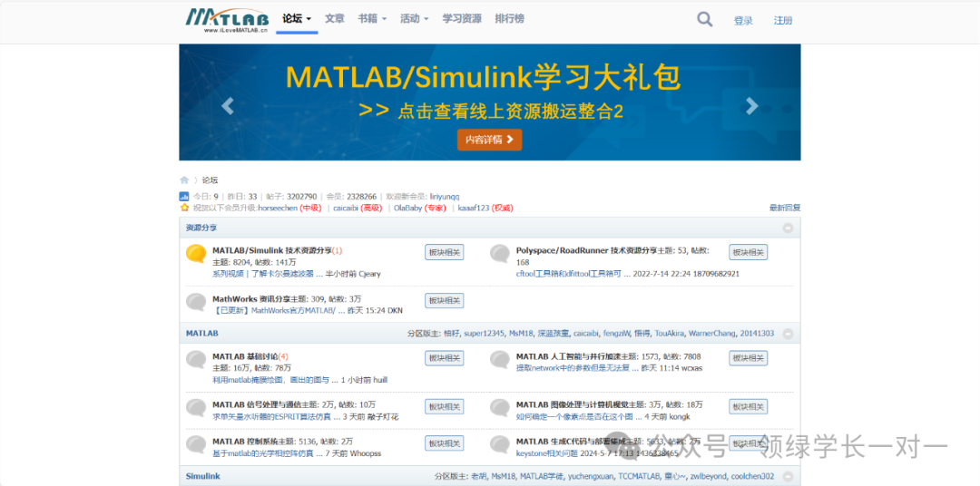The width and height of the screenshot is (980, 486).
Task: Click the 内容详情 banner button
Action: pos(489,140)
